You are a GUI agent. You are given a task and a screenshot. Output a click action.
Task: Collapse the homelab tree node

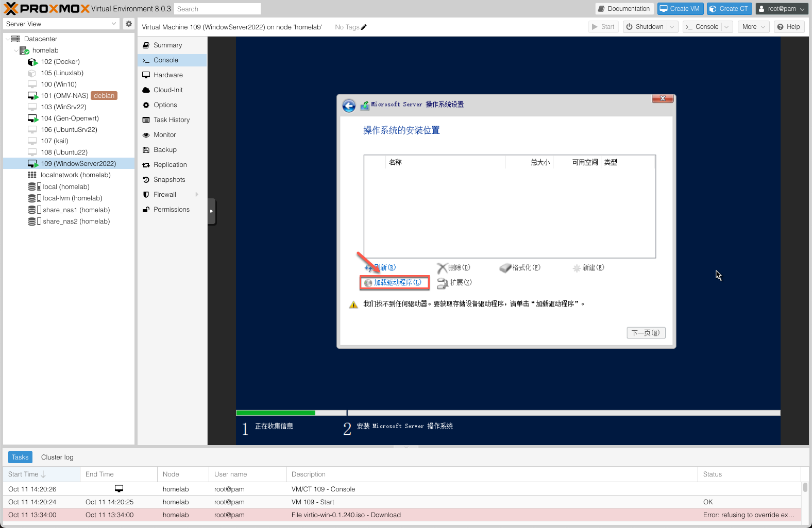coord(15,50)
